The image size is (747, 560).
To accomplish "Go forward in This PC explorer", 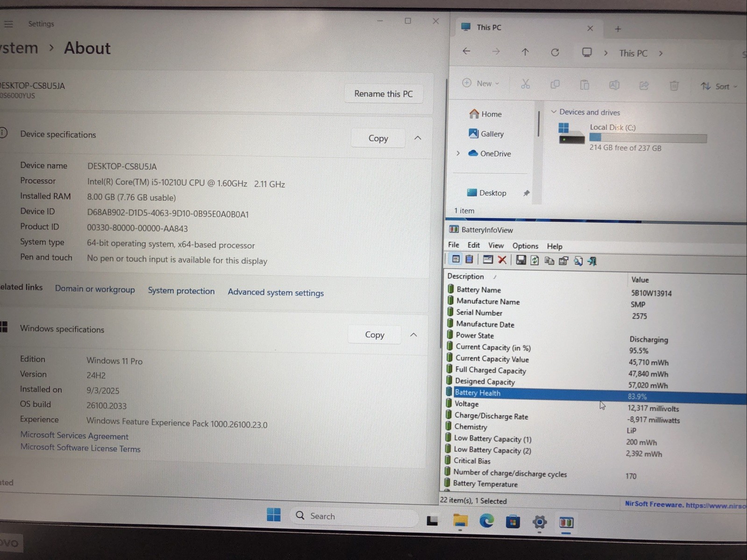I will [x=496, y=52].
